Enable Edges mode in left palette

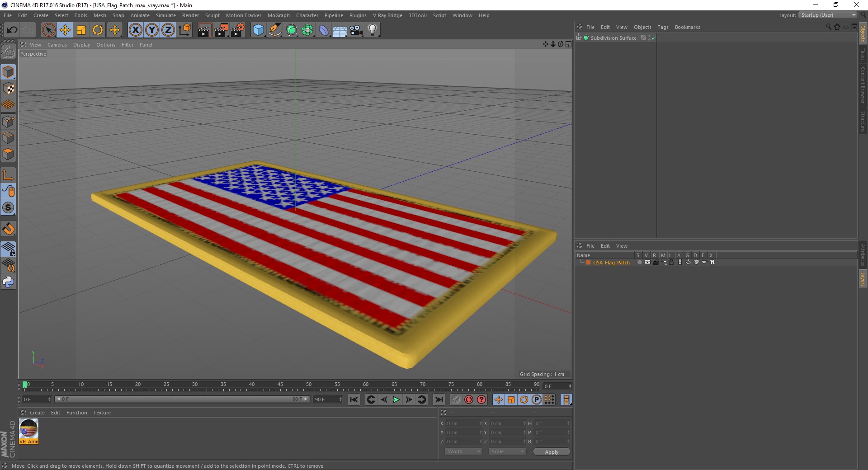[8, 138]
